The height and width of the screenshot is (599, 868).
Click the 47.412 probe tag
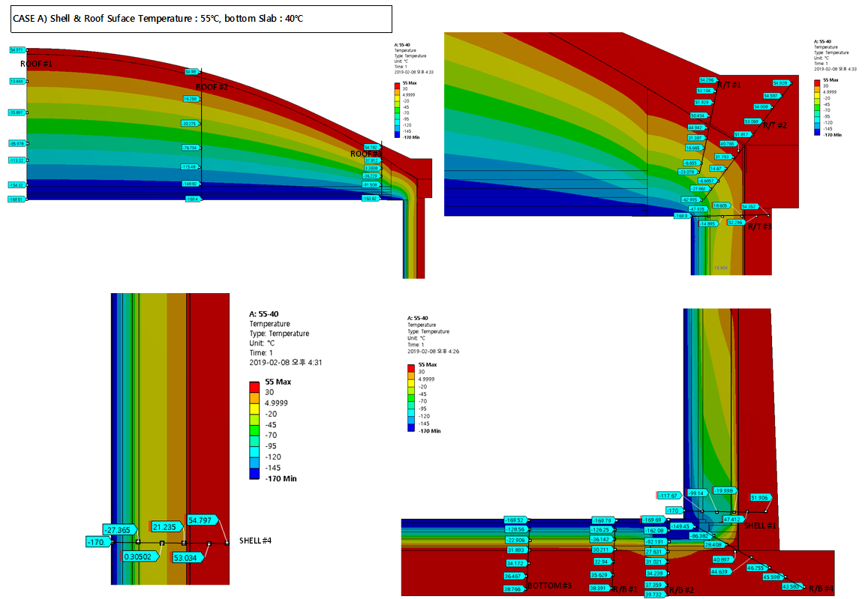(x=732, y=519)
